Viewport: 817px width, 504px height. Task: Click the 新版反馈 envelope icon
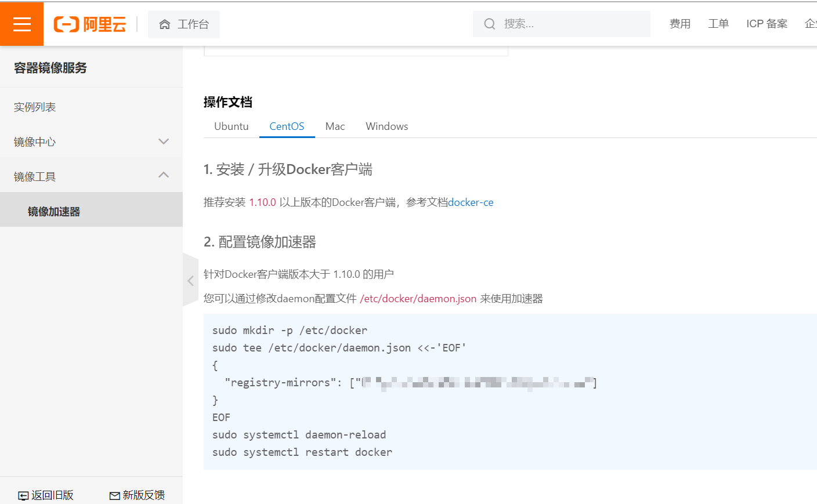(x=115, y=495)
